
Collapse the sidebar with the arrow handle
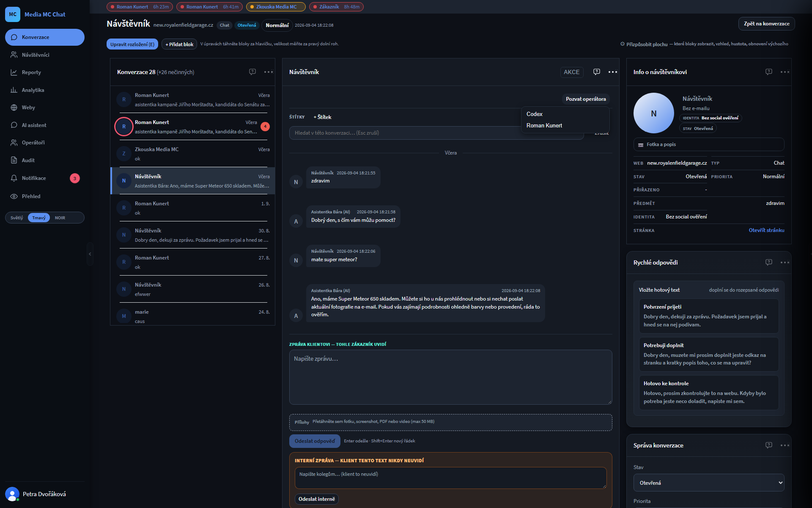point(90,254)
